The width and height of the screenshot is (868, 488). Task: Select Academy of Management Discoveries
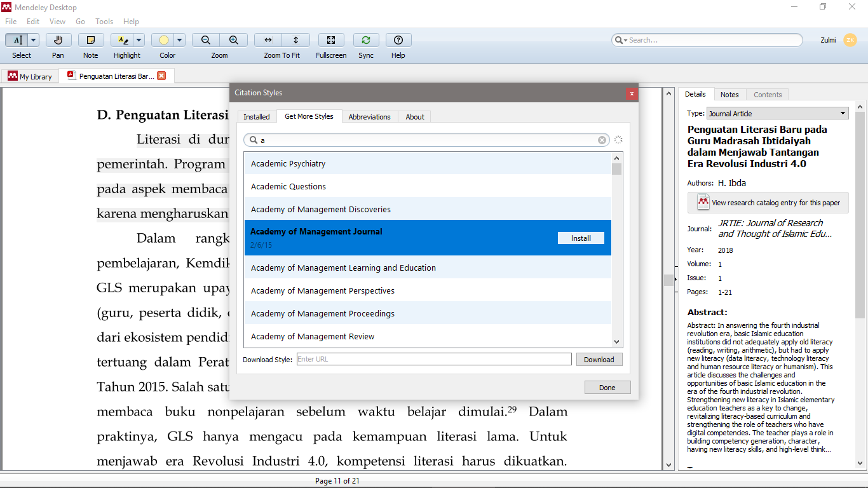click(x=428, y=209)
